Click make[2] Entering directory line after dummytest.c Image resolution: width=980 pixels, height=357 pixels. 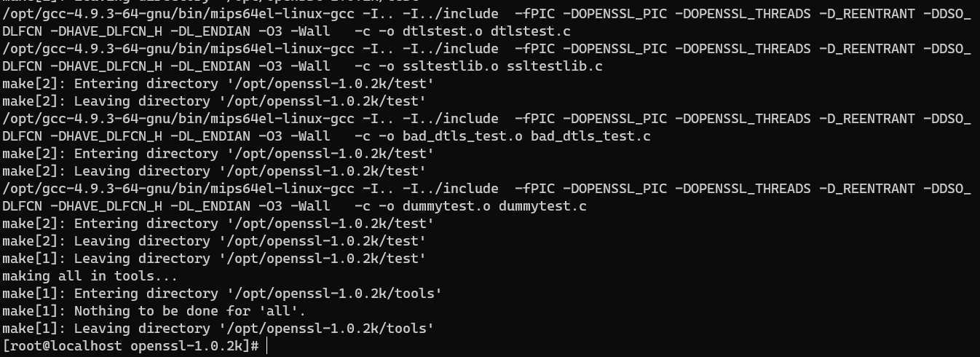click(x=218, y=224)
